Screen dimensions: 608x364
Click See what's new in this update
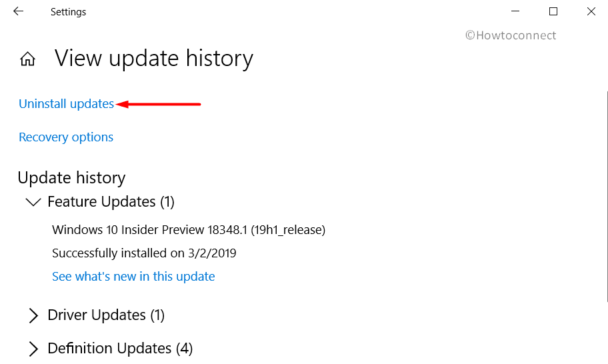coord(133,276)
